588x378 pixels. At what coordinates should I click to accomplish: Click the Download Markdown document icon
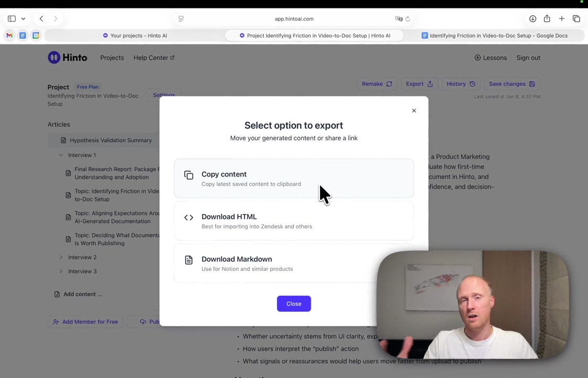pyautogui.click(x=189, y=260)
